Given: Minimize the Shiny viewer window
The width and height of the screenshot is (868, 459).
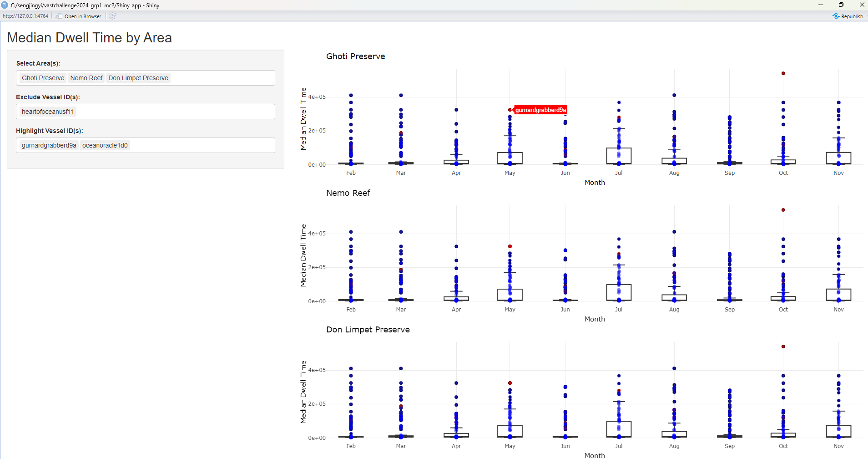Looking at the screenshot, I should coord(821,5).
